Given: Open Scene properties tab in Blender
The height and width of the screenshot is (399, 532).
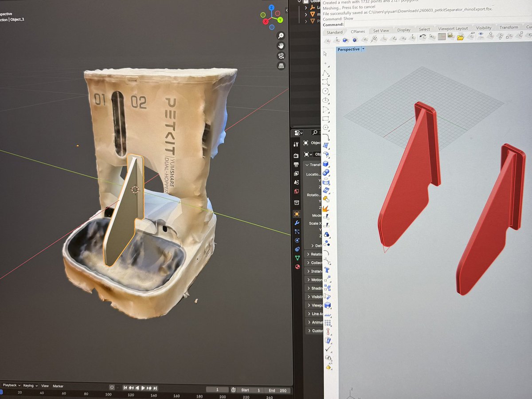Looking at the screenshot, I should click(x=297, y=182).
